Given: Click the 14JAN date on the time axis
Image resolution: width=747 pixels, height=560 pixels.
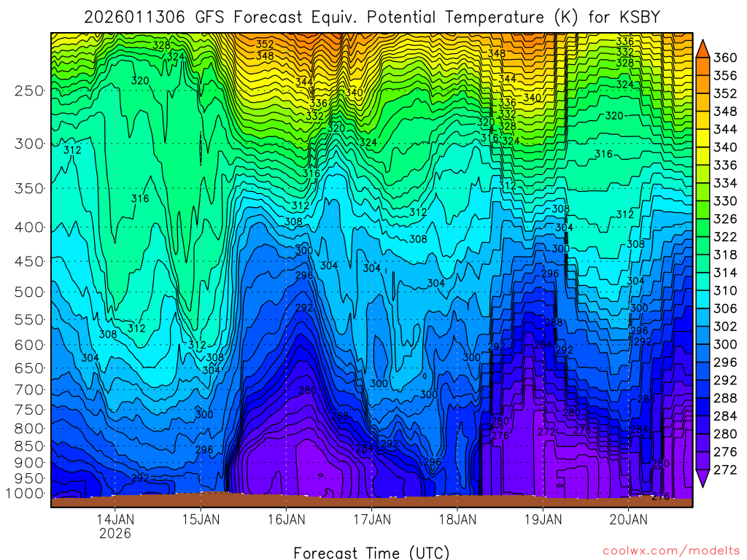Looking at the screenshot, I should [115, 519].
